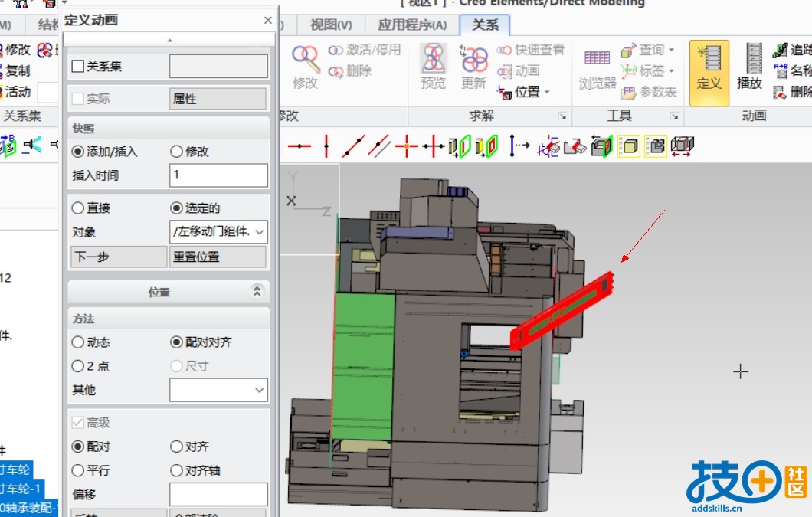
Task: Open the 工具 group dialog launcher
Action: pyautogui.click(x=674, y=116)
